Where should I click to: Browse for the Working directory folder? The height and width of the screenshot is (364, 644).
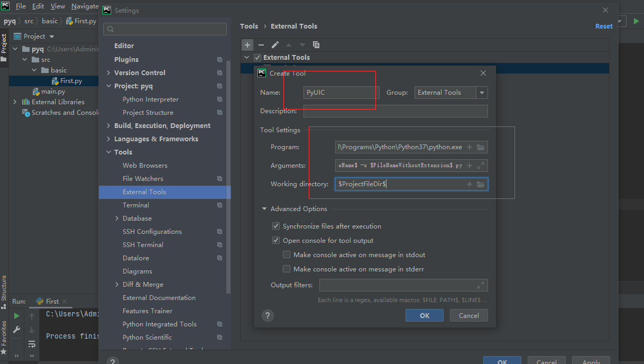pyautogui.click(x=481, y=184)
